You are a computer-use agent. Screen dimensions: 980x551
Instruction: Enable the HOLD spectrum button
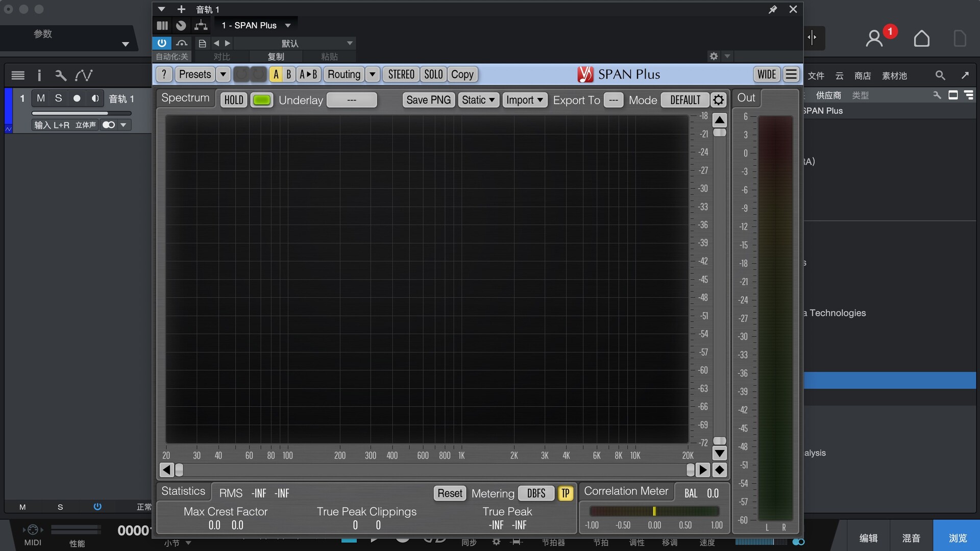(234, 100)
